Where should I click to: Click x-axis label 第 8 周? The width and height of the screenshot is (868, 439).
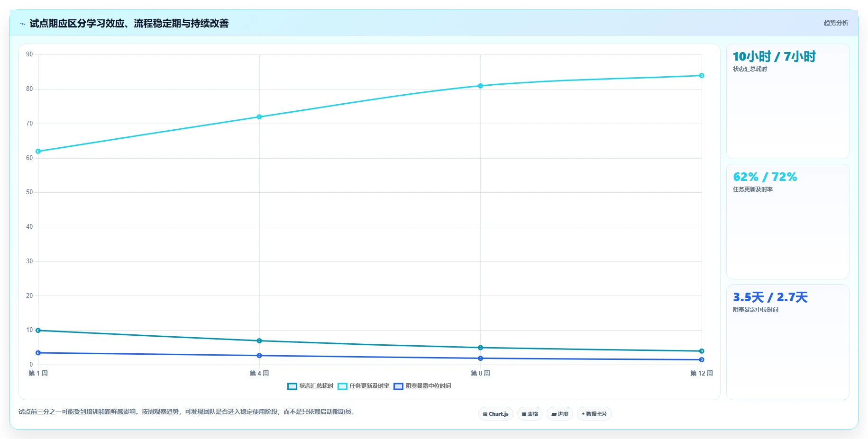tap(480, 373)
